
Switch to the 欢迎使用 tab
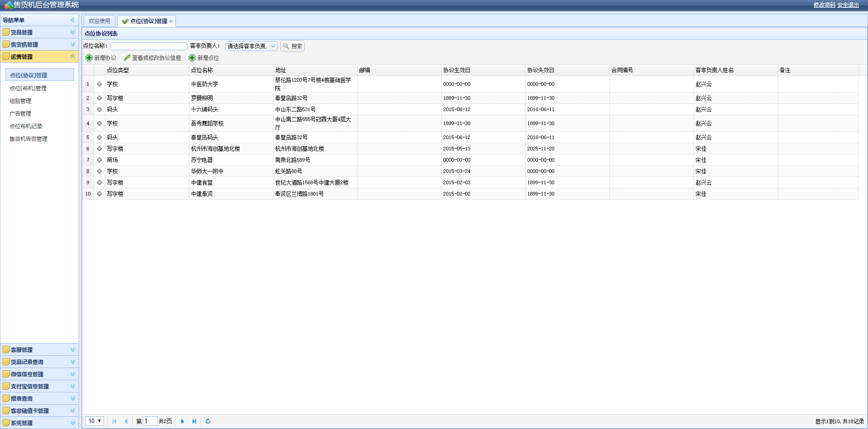click(99, 21)
